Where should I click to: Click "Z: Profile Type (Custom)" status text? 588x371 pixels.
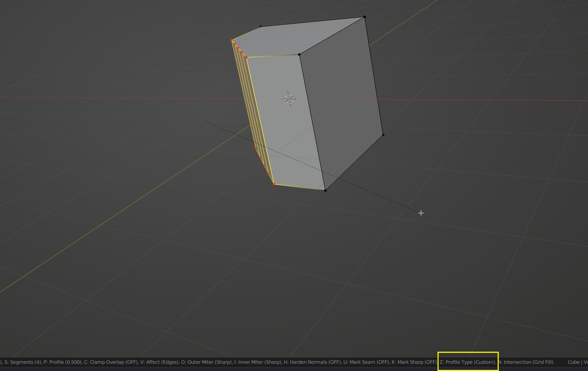[x=468, y=362]
